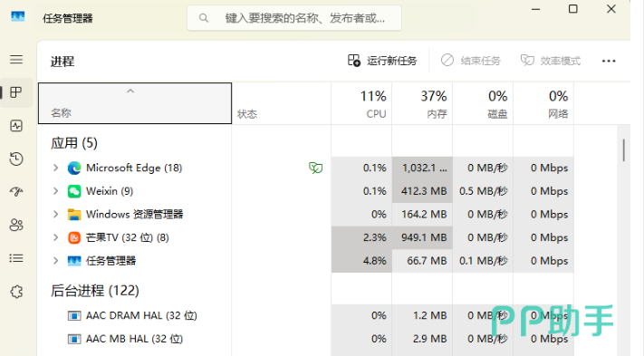Open the Details list sidebar icon

(16, 258)
